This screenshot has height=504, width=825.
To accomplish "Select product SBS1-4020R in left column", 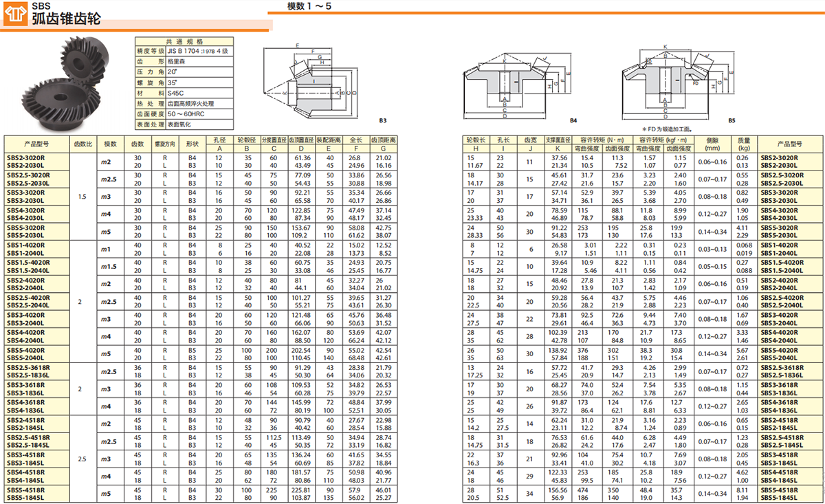I will pyautogui.click(x=25, y=245).
